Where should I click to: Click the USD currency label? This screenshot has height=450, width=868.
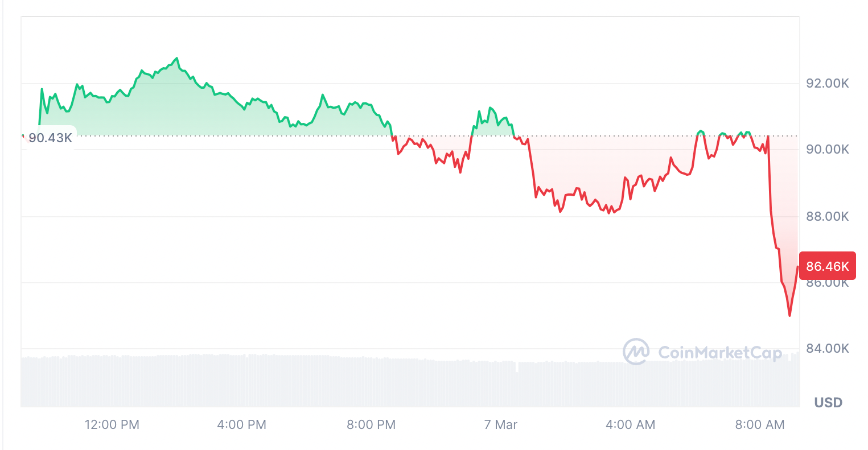[828, 403]
